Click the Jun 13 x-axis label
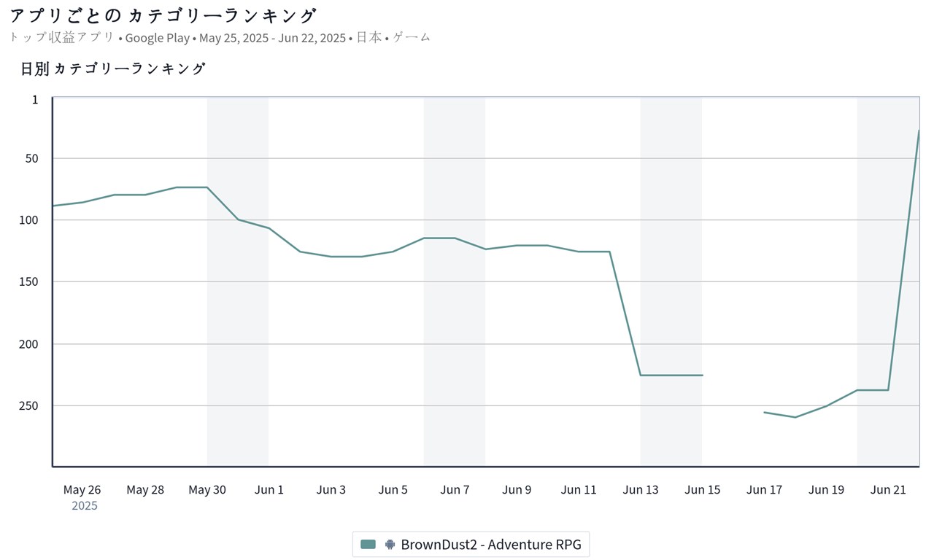 coord(641,489)
